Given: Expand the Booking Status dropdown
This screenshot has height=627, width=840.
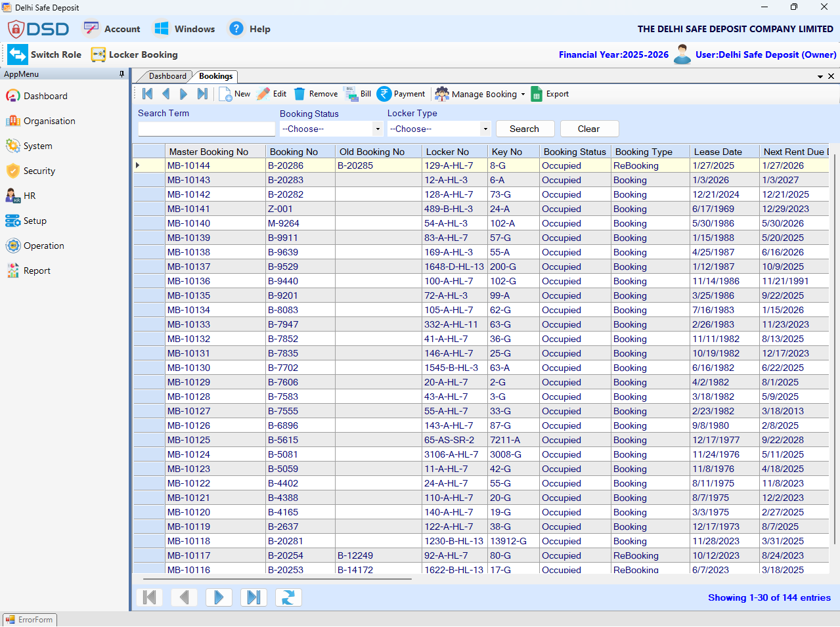Looking at the screenshot, I should click(378, 129).
